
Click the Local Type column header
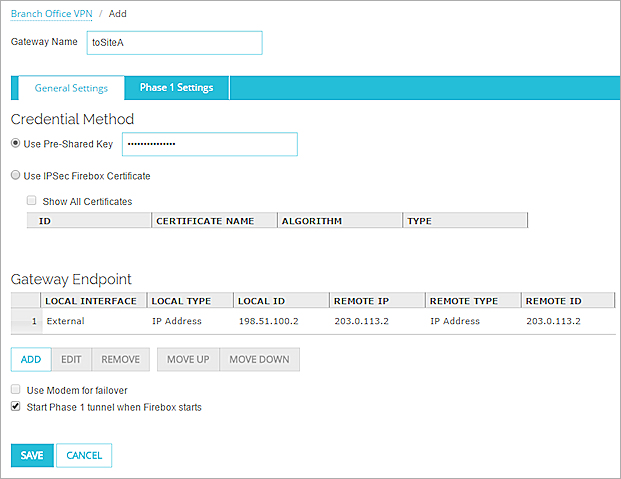[190, 301]
